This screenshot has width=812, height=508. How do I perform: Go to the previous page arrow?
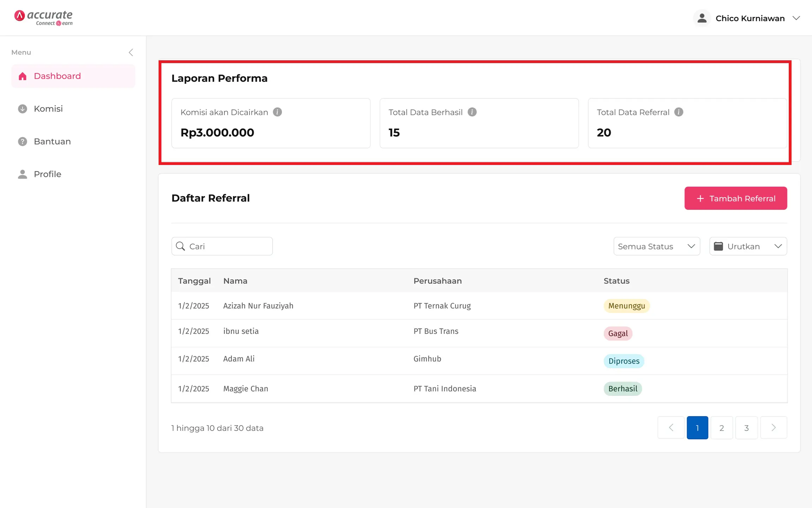(671, 428)
